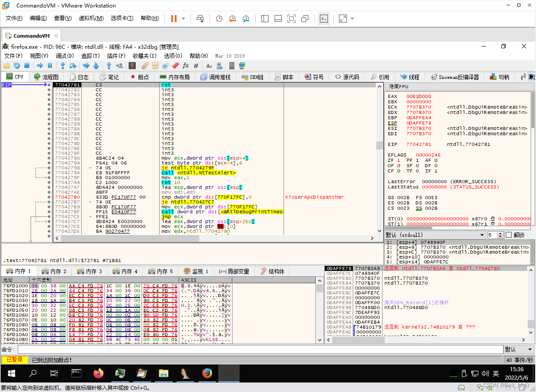Click the 已暂停 status label

click(14, 360)
